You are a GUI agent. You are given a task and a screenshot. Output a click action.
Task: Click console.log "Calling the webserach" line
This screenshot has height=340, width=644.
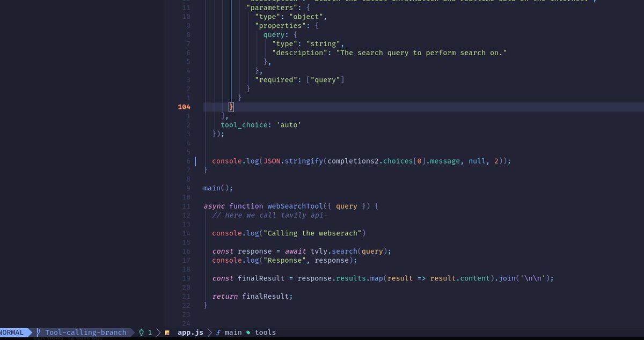pyautogui.click(x=289, y=233)
